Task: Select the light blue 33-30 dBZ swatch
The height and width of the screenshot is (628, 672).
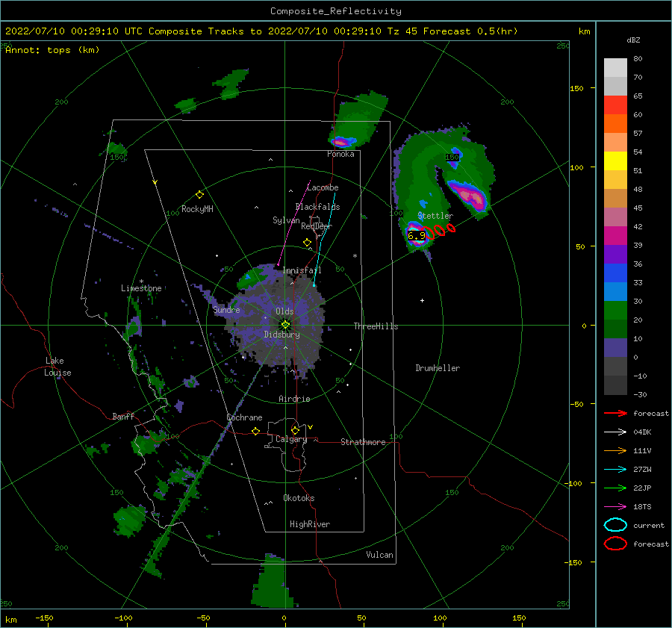Action: (x=615, y=291)
